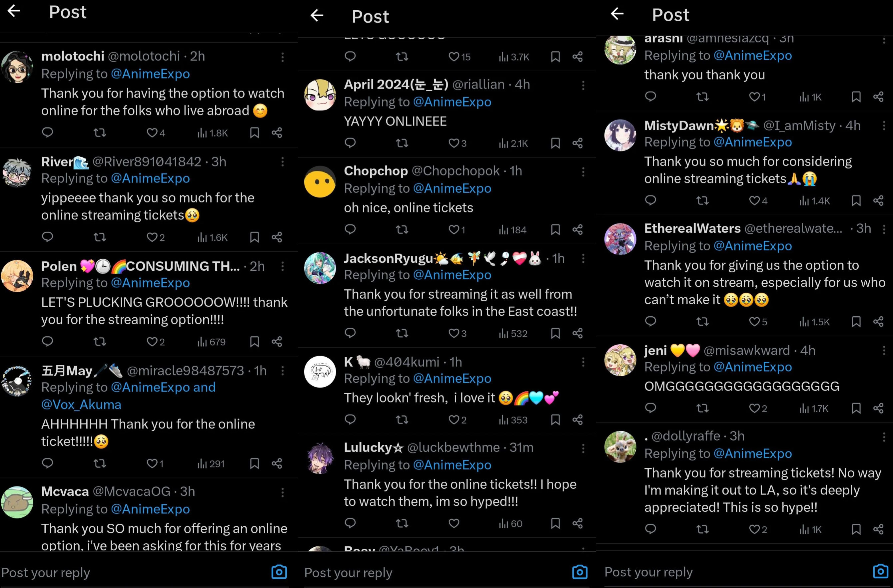Image resolution: width=893 pixels, height=588 pixels.
Task: Share the 五月May online ticket reply
Action: (x=277, y=463)
